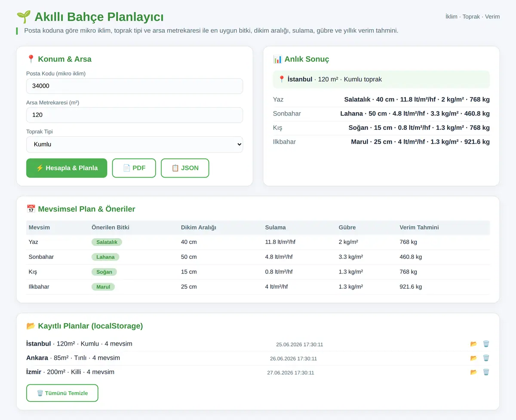Focus the Posta Kodu input field
The width and height of the screenshot is (516, 420).
coord(135,86)
